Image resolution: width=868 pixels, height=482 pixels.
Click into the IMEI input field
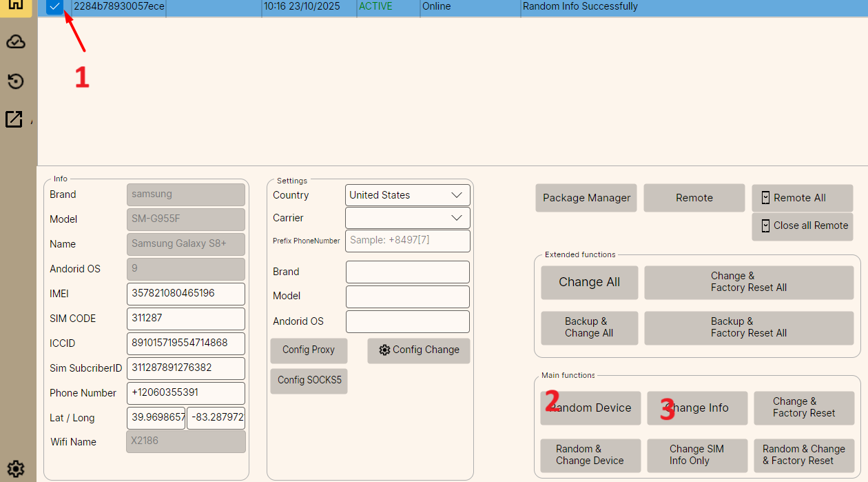(x=185, y=294)
